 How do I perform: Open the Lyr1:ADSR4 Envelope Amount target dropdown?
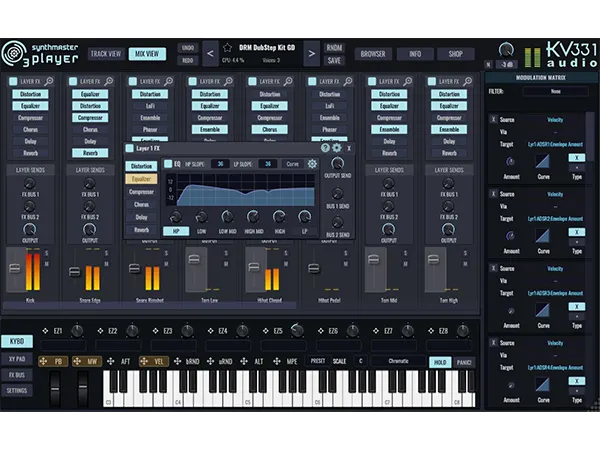pos(555,368)
